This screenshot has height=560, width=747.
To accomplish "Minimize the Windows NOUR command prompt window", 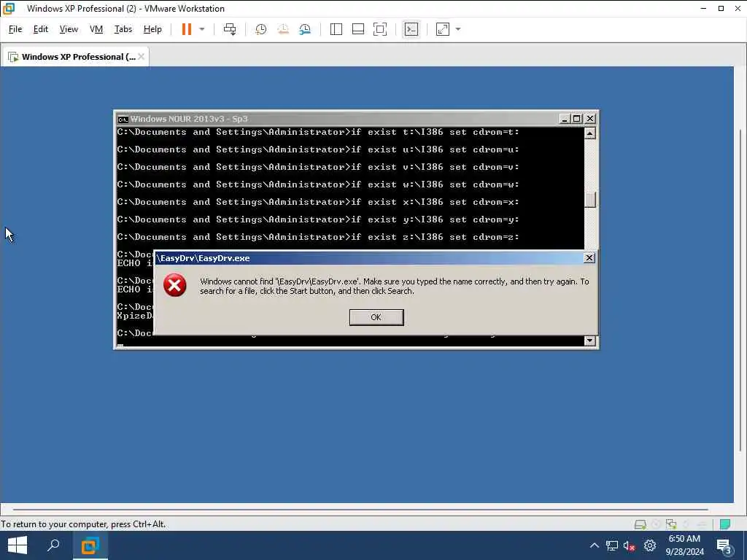I will pos(564,119).
